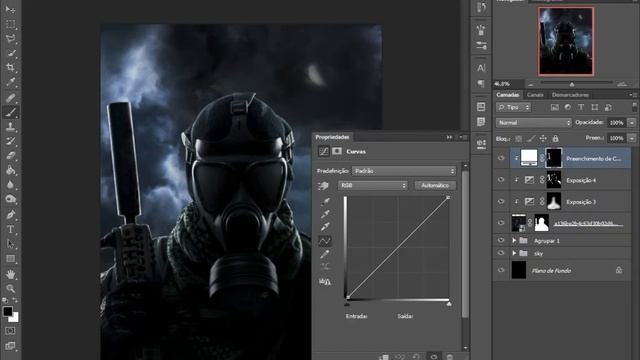Select the Lasso tool
Screen dimensions: 640x360
click(x=10, y=38)
